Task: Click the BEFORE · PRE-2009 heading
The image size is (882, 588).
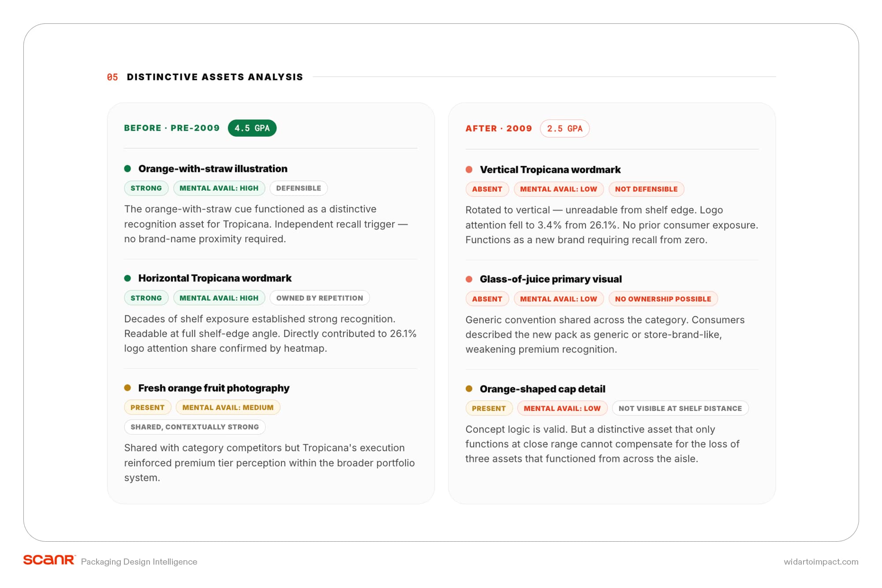Action: pyautogui.click(x=172, y=128)
